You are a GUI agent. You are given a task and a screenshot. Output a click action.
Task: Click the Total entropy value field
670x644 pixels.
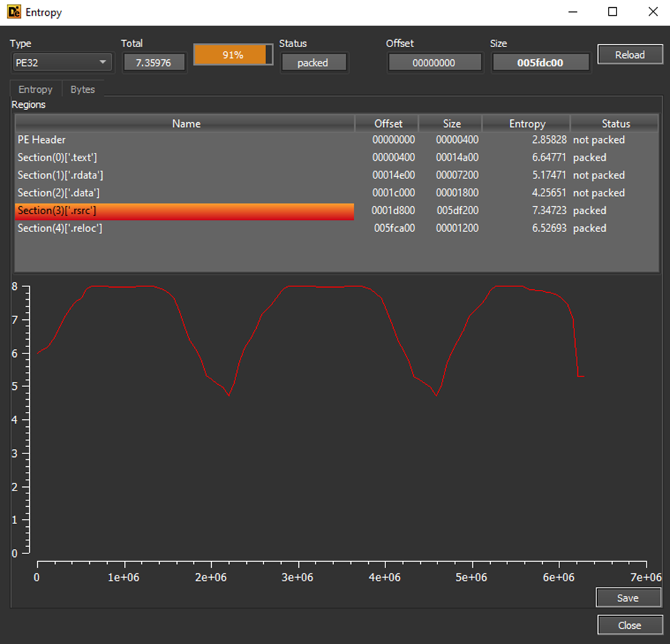[x=154, y=63]
